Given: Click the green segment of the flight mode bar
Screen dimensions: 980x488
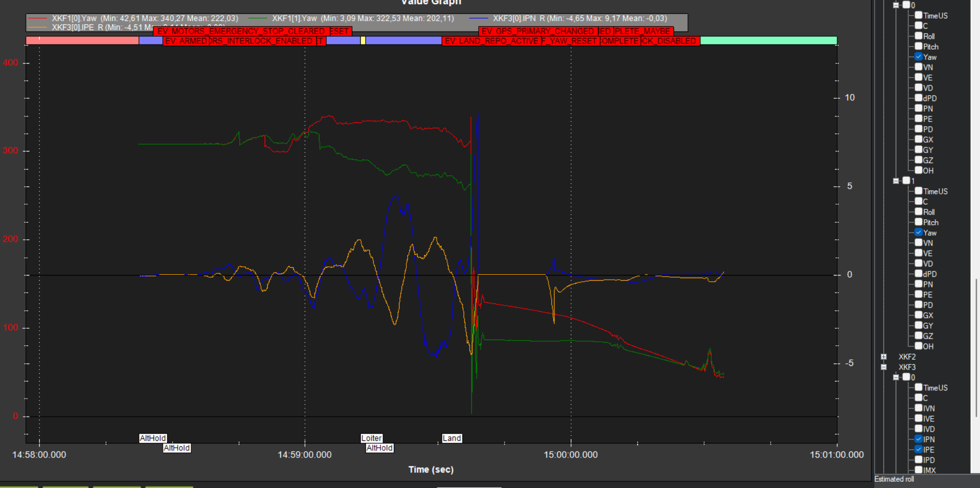Looking at the screenshot, I should [769, 40].
